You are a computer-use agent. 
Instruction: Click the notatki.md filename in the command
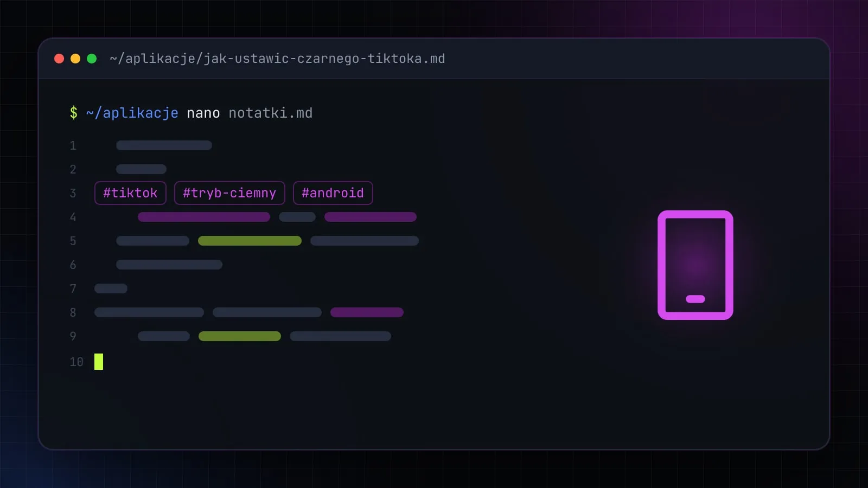tap(271, 113)
